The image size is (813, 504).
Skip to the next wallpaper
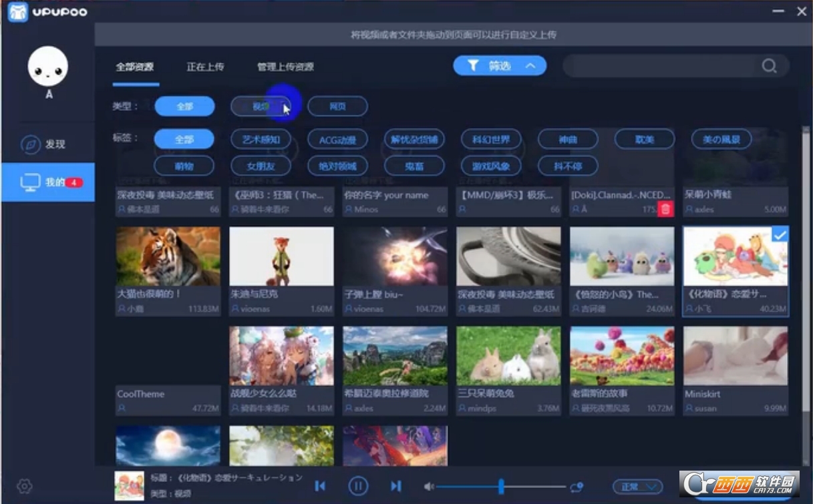pos(396,486)
